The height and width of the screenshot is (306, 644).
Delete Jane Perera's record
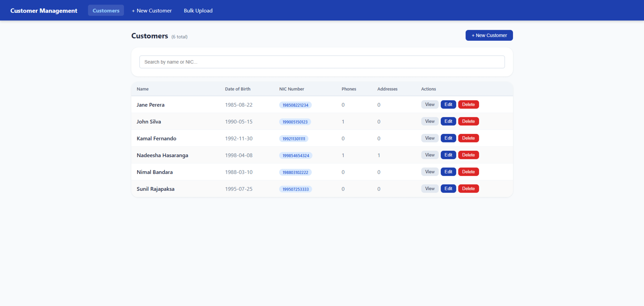pos(468,104)
